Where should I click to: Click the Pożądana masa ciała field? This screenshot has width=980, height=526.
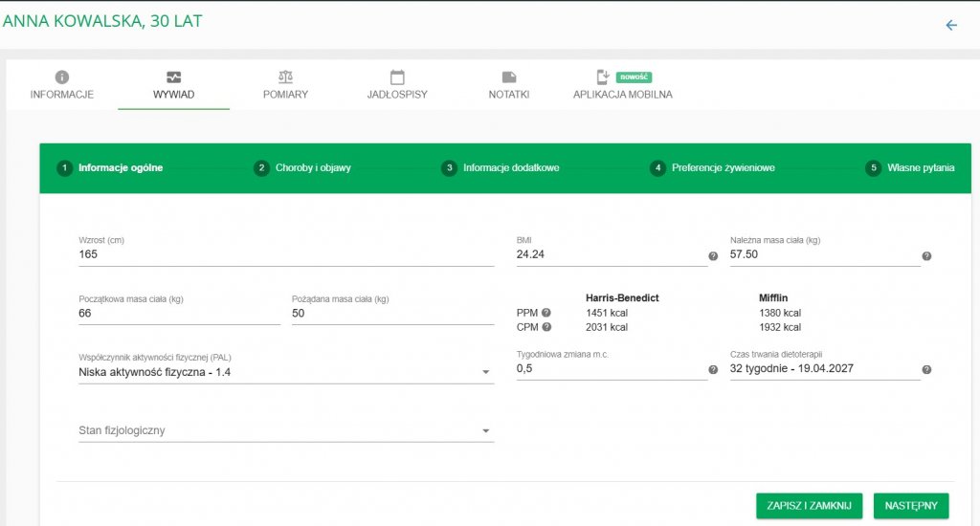(392, 313)
